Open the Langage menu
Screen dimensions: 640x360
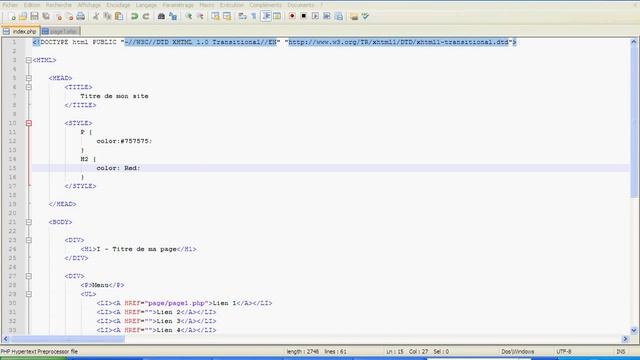(146, 5)
